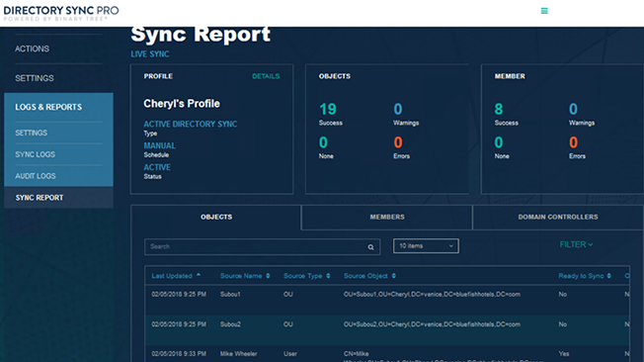Click the OBJECTS summary card title

point(335,76)
